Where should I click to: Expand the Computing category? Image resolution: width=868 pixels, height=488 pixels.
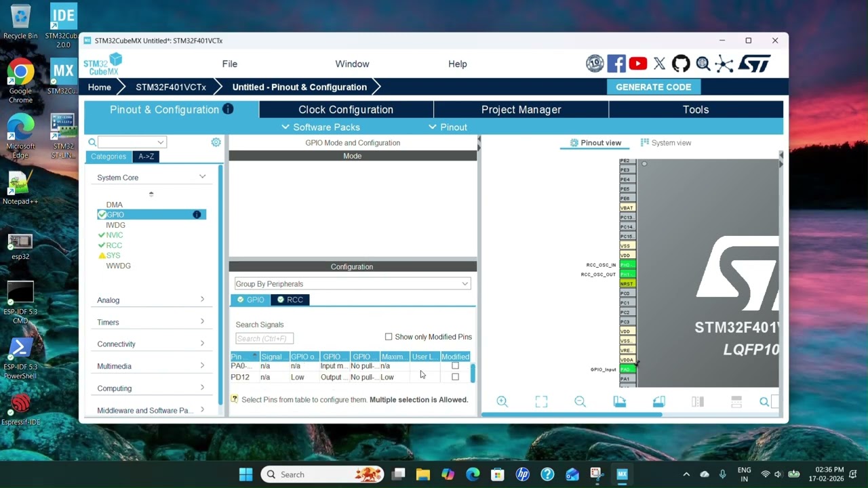[x=151, y=388]
